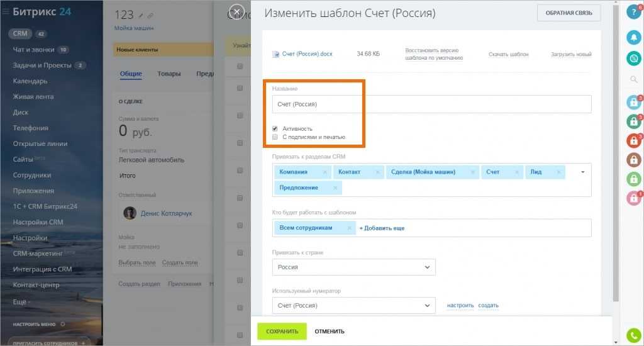Click the green phone call button
Screen dimensions: 644x346
click(x=634, y=335)
